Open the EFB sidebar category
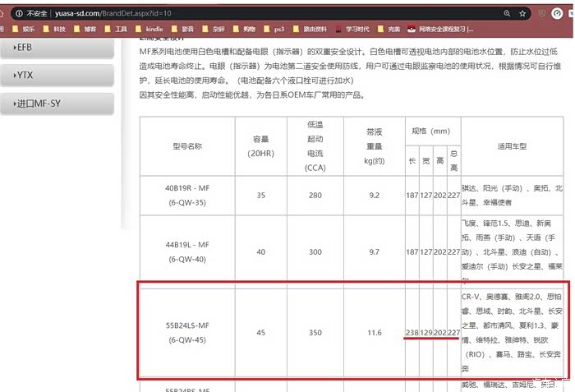The width and height of the screenshot is (575, 392). coord(57,48)
